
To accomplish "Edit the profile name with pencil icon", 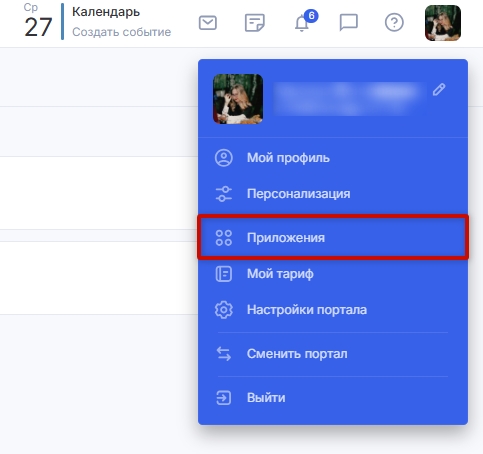I will (x=439, y=90).
